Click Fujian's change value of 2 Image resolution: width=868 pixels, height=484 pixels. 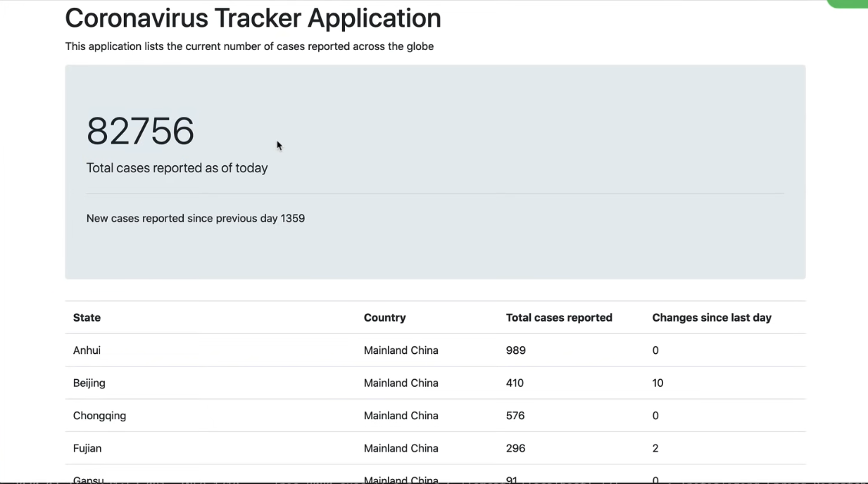(655, 448)
